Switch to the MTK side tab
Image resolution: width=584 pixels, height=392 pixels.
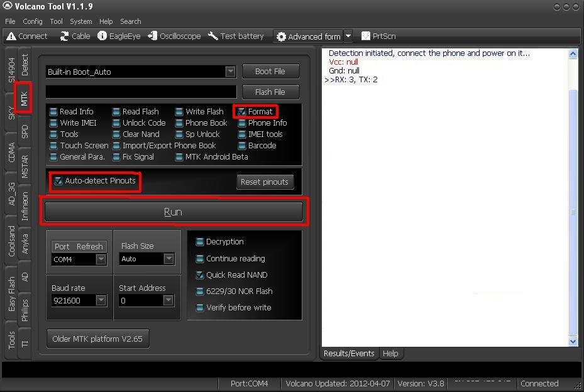point(25,98)
